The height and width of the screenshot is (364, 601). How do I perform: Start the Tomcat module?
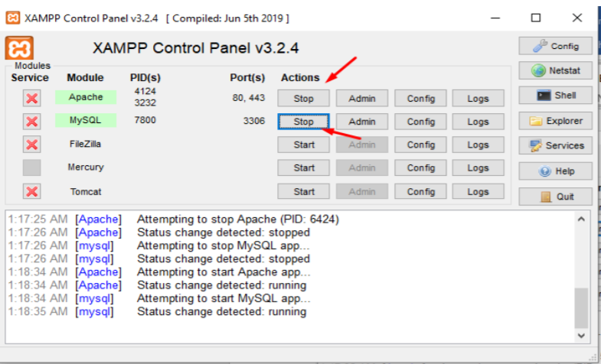coord(304,191)
